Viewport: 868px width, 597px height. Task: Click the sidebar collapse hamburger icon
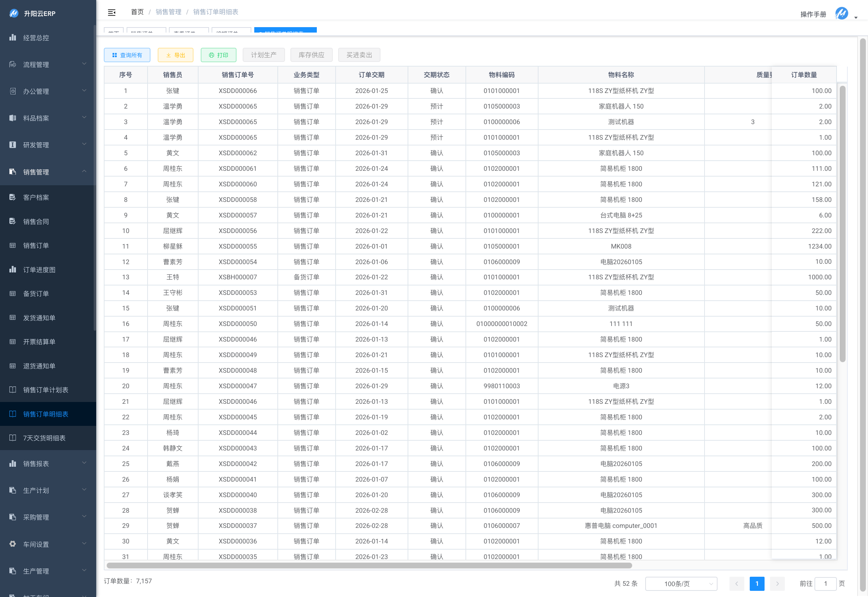tap(111, 12)
